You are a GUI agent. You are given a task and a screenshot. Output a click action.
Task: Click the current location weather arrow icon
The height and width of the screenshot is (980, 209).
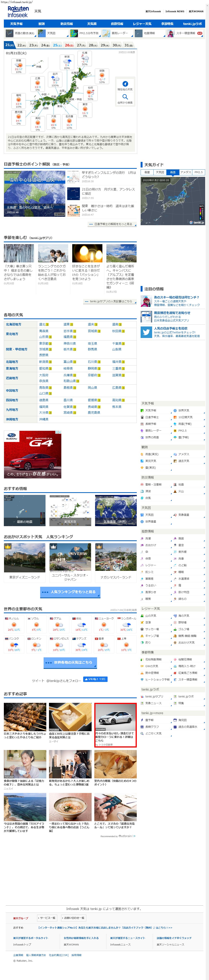[x=125, y=84]
